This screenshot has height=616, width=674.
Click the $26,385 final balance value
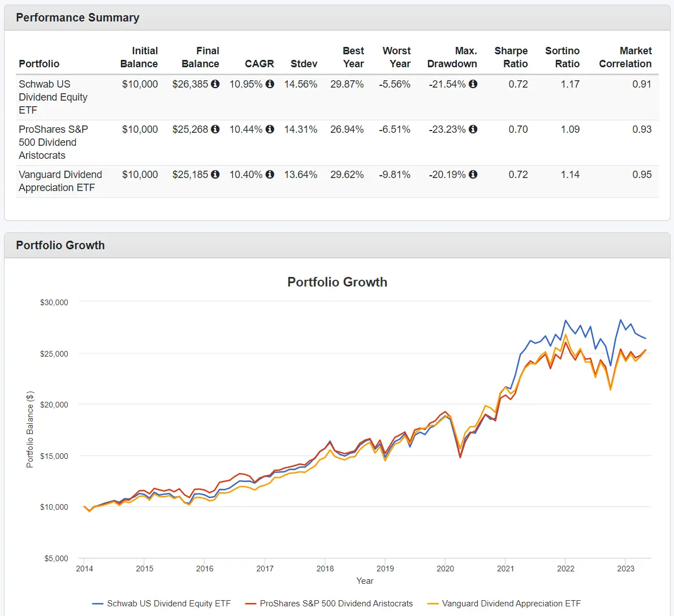coord(190,84)
